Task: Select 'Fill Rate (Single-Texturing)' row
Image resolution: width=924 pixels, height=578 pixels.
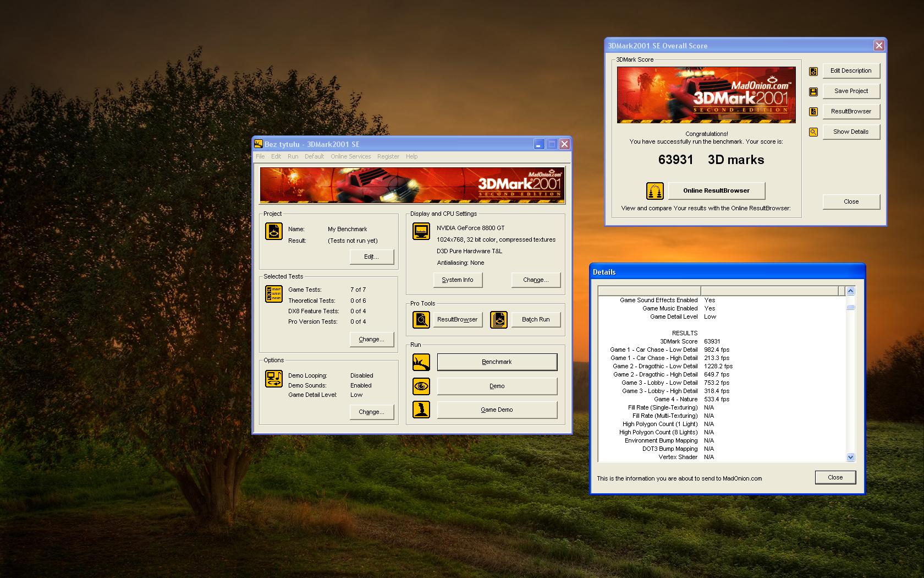Action: coord(722,407)
